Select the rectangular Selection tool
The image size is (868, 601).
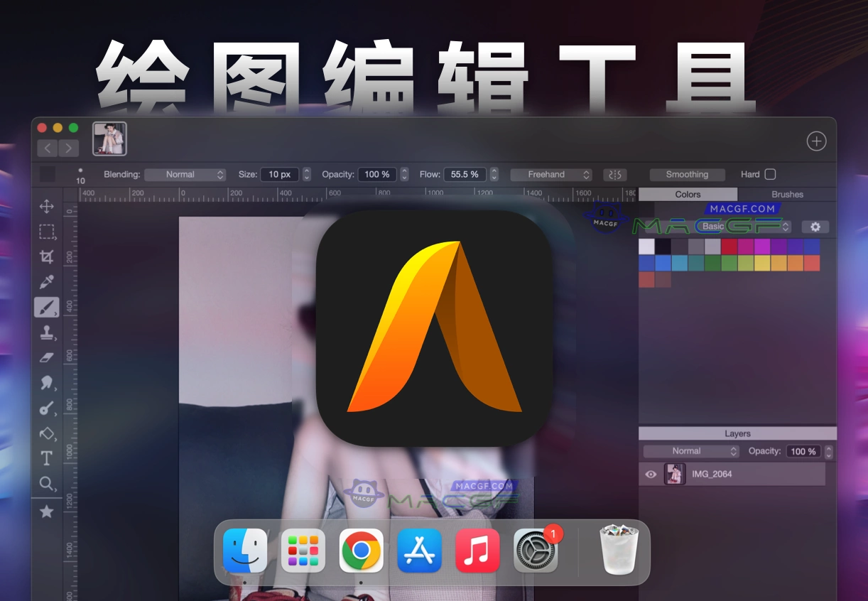(47, 232)
